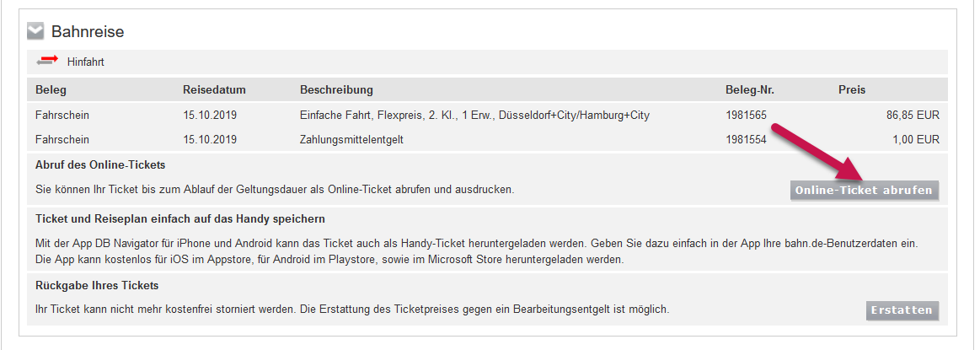The height and width of the screenshot is (350, 980).
Task: Collapse the Bahnreise section chevron icon
Action: point(35,31)
